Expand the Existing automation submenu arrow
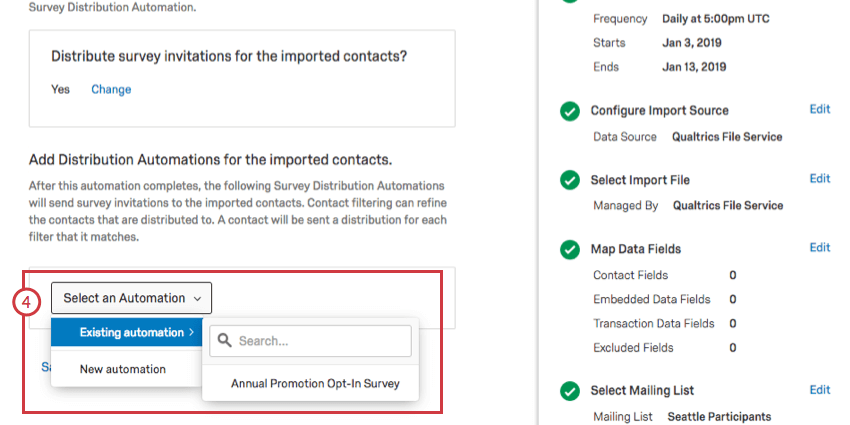 click(191, 332)
